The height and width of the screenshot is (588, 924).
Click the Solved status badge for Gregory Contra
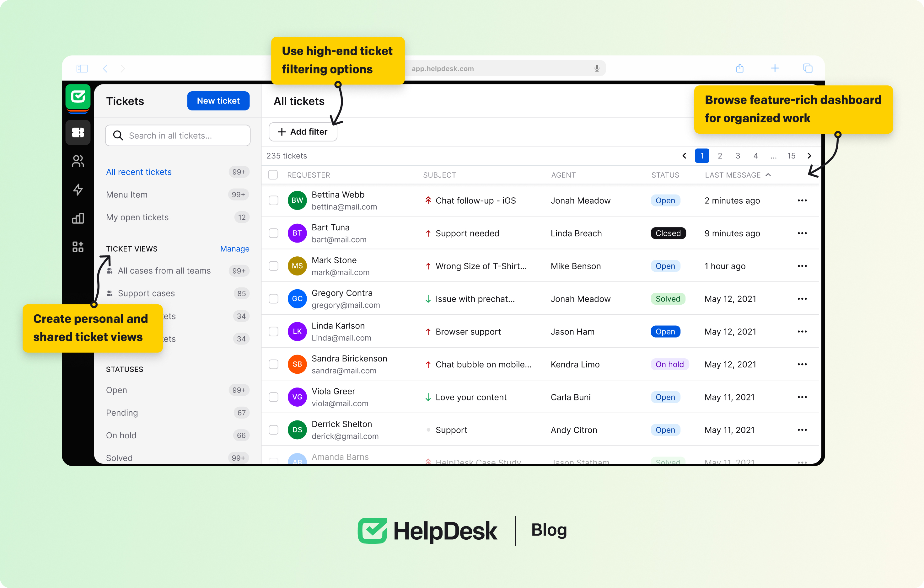668,299
